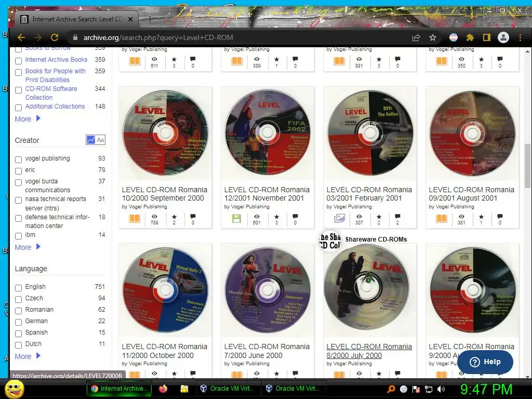Image resolution: width=532 pixels, height=399 pixels.
Task: Click the browser forward arrow
Action: [x=37, y=37]
